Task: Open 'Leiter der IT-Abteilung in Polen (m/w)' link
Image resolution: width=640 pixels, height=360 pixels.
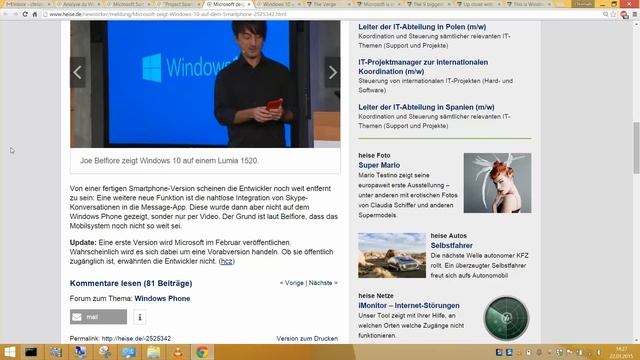Action: pos(422,27)
